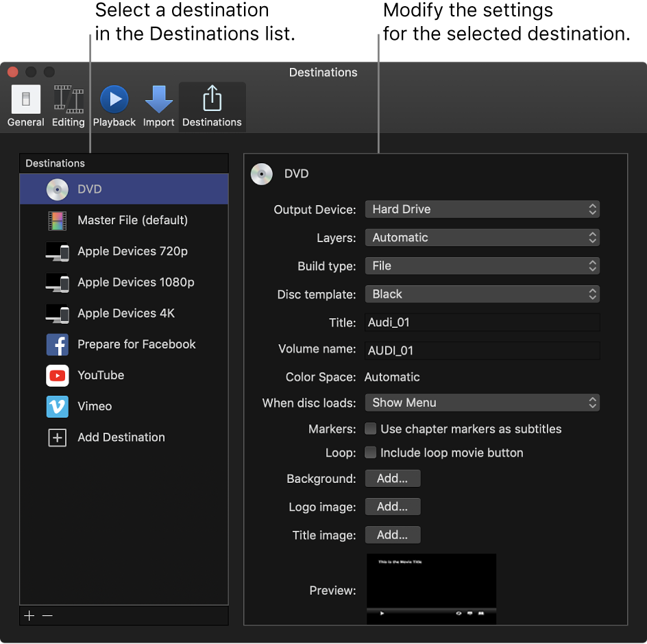Open the Editing preferences pane
Viewport: 647px width, 644px height.
[69, 106]
